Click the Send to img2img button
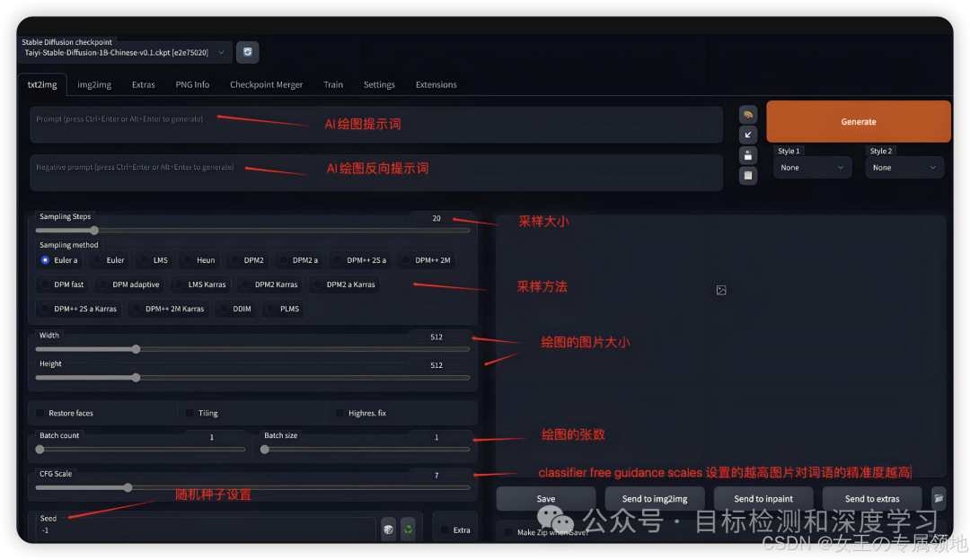This screenshot has width=970, height=560. point(655,499)
